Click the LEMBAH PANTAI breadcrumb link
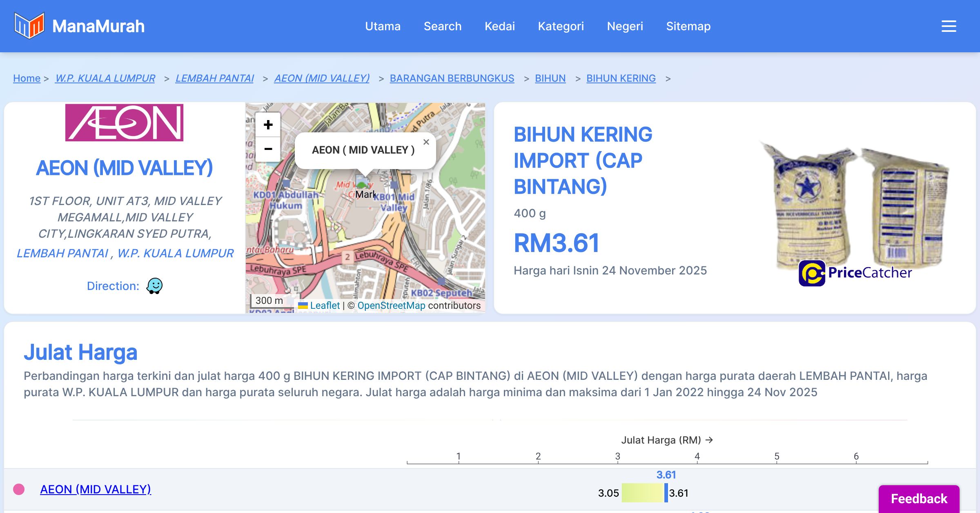 click(x=214, y=78)
